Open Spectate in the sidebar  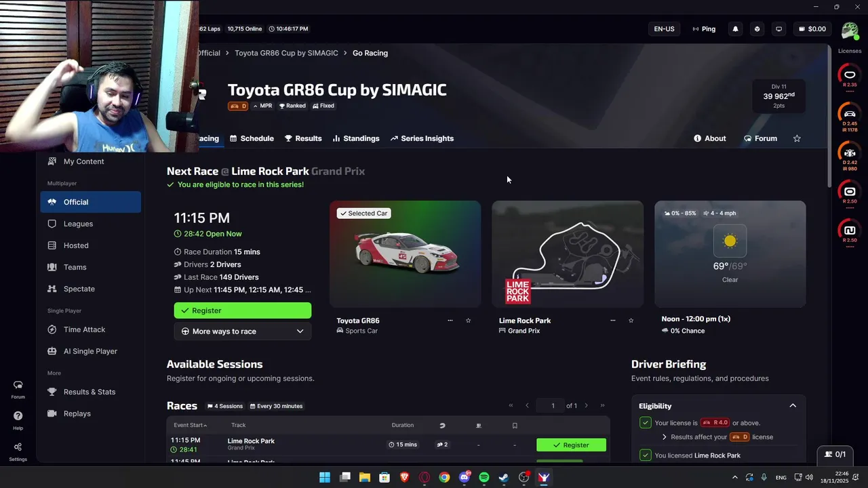91,289
